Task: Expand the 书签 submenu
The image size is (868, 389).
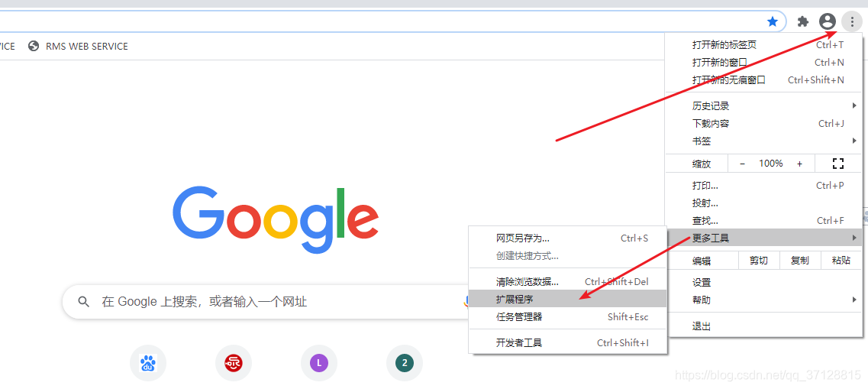Action: (x=763, y=141)
